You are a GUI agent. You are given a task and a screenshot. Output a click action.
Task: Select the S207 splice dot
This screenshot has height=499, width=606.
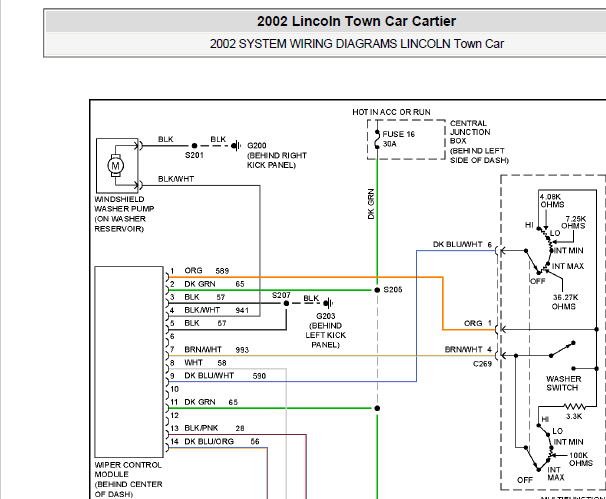pos(286,303)
